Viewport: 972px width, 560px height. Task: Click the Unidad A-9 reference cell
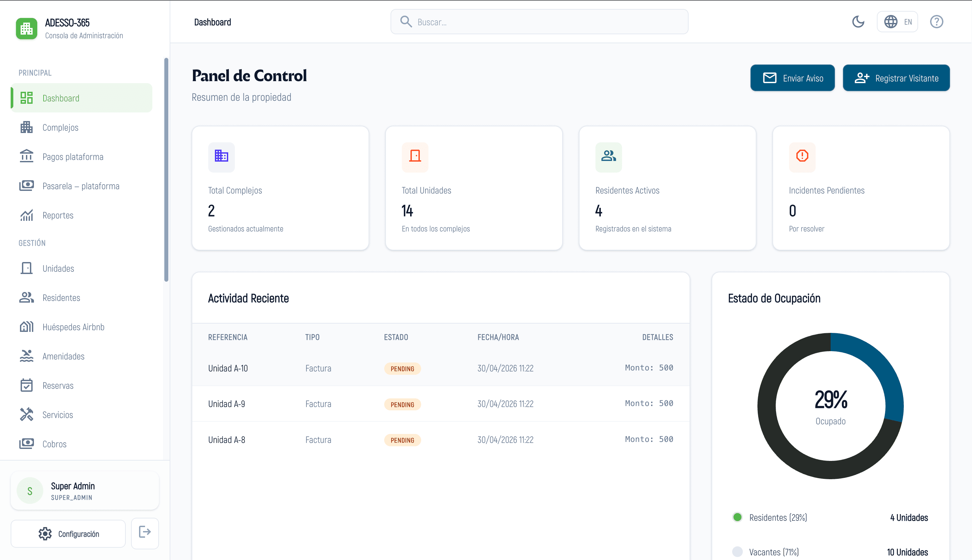click(227, 404)
